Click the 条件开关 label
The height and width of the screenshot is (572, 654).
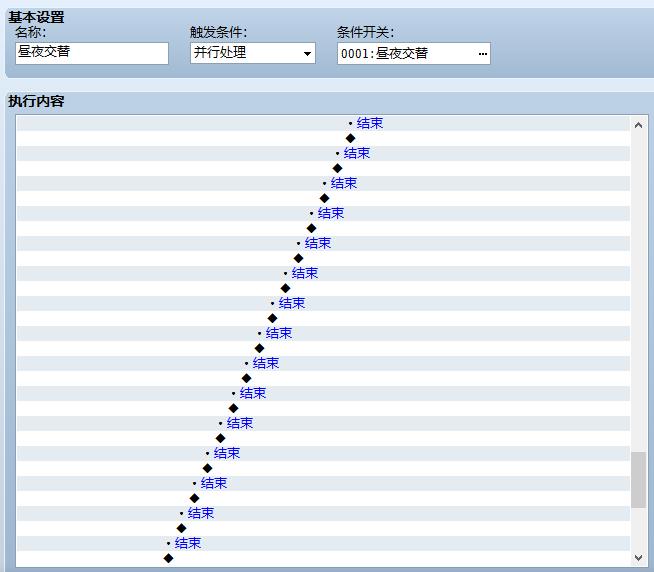(x=365, y=32)
